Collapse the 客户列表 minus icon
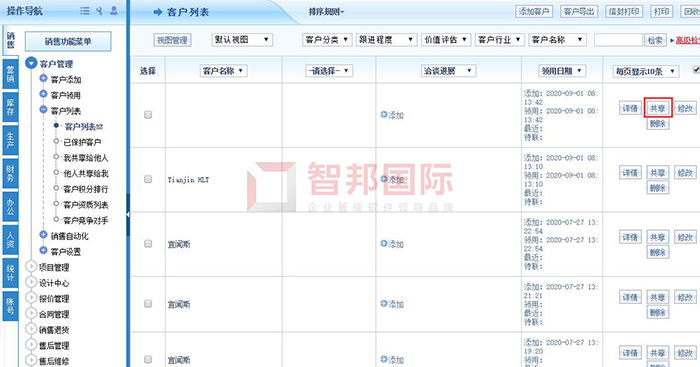 [43, 110]
